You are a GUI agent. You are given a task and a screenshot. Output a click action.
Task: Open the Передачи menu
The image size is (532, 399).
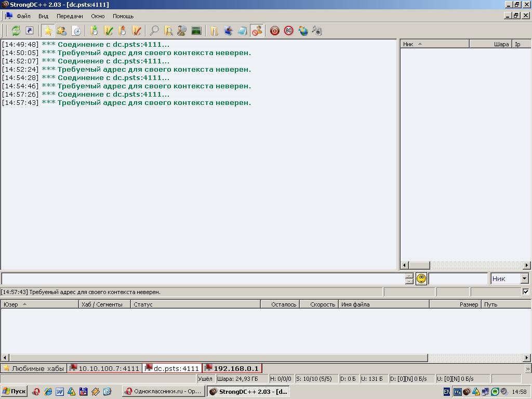[70, 16]
